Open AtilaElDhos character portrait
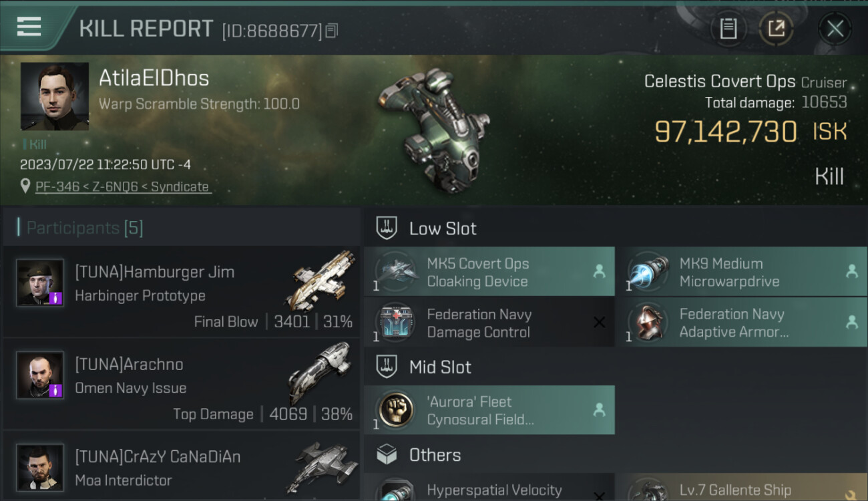This screenshot has width=868, height=501. click(x=55, y=96)
